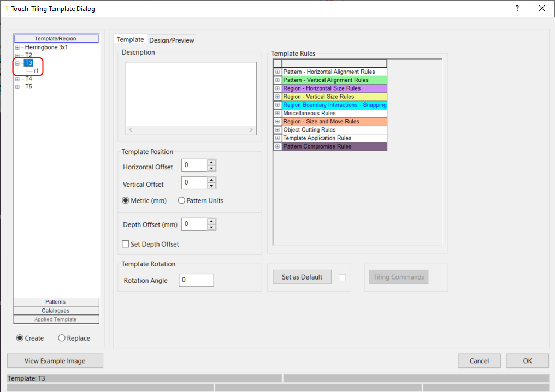Cancel the template dialog
Viewport: 555px width, 392px height.
pyautogui.click(x=479, y=361)
